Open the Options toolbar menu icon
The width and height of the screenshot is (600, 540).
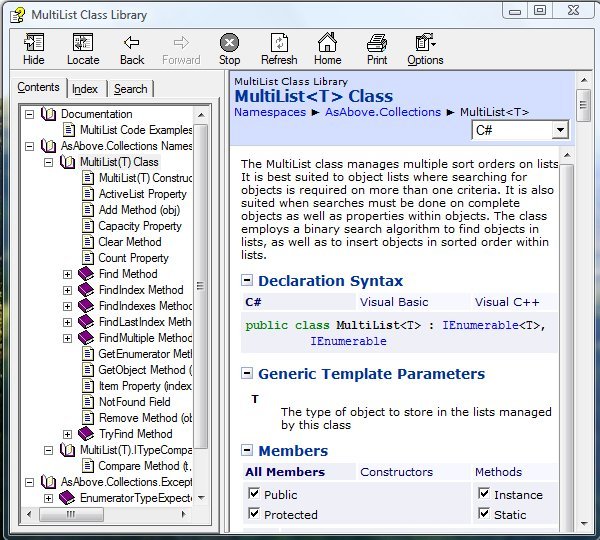click(425, 42)
